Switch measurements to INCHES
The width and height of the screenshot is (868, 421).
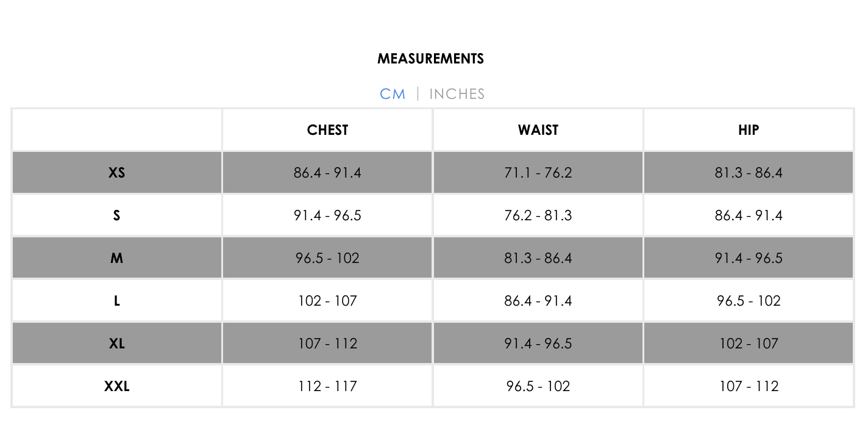(x=457, y=94)
